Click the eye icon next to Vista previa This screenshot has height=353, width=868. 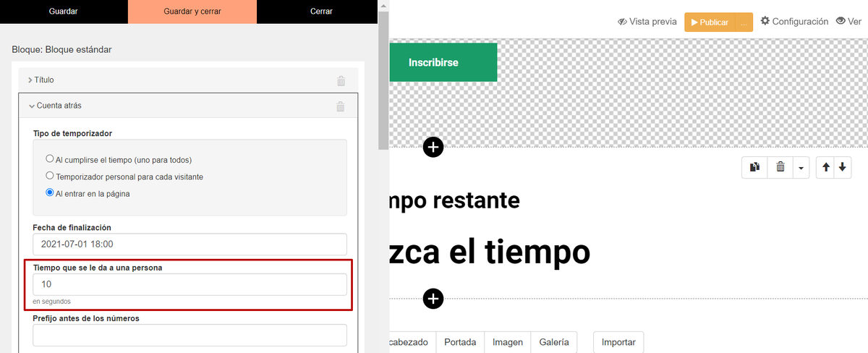622,22
